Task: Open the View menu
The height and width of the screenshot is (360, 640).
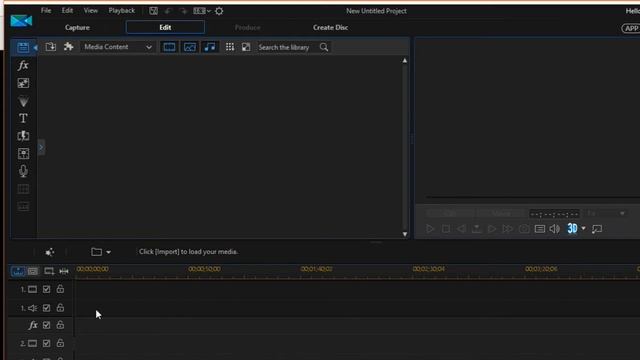Action: (91, 11)
